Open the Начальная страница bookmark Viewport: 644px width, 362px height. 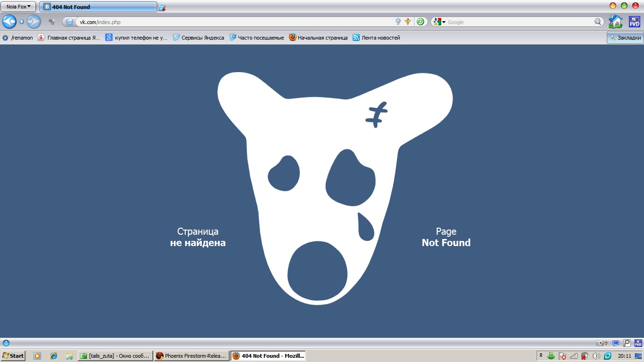318,38
